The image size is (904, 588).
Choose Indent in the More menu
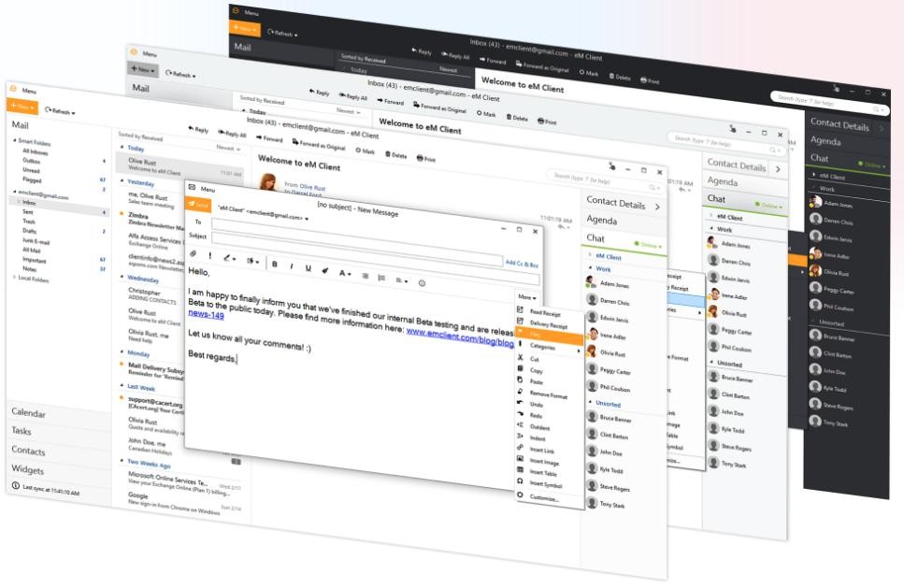[538, 438]
